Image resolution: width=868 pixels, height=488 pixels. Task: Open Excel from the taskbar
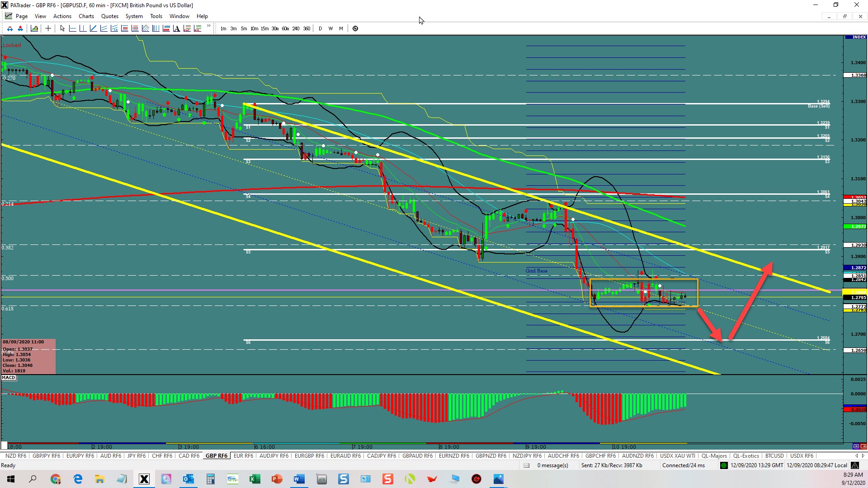[x=255, y=479]
